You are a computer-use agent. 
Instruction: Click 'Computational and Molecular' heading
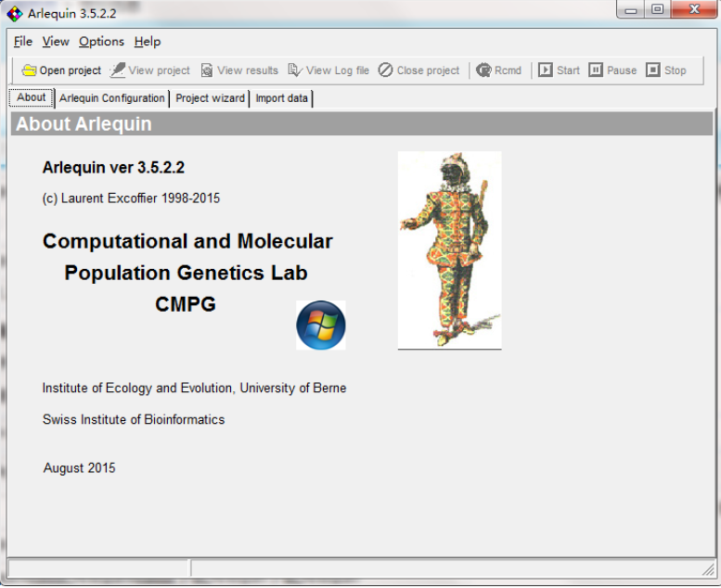coord(187,241)
